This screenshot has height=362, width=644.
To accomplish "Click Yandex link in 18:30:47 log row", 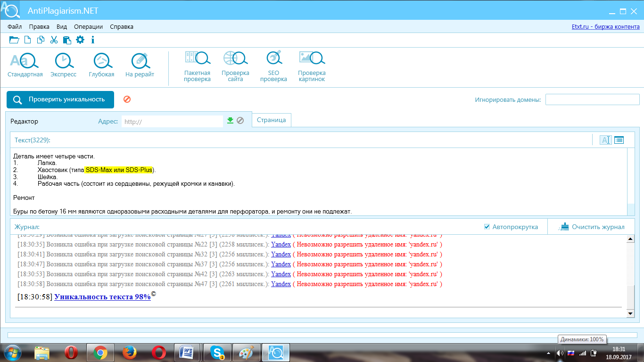I will (x=281, y=264).
